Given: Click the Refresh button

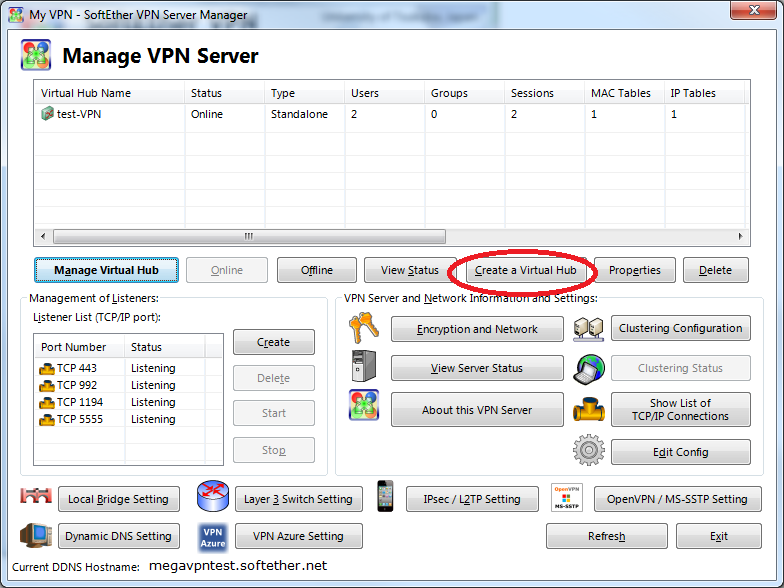Looking at the screenshot, I should (x=606, y=536).
